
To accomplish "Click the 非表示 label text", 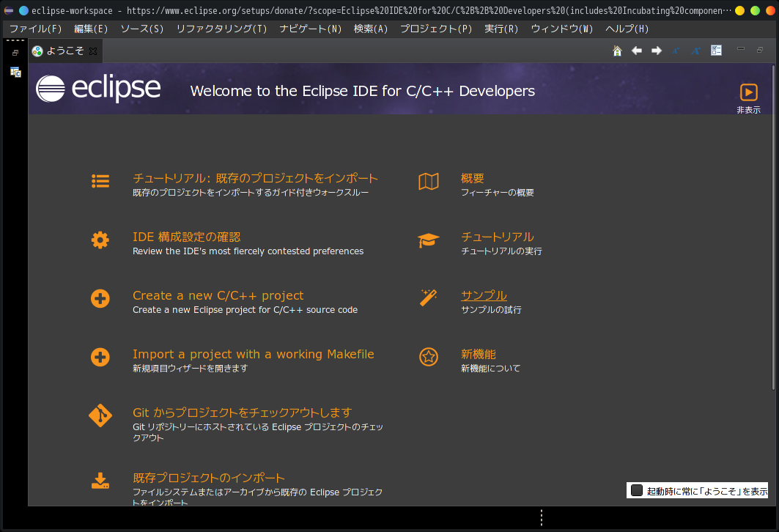I will (749, 110).
